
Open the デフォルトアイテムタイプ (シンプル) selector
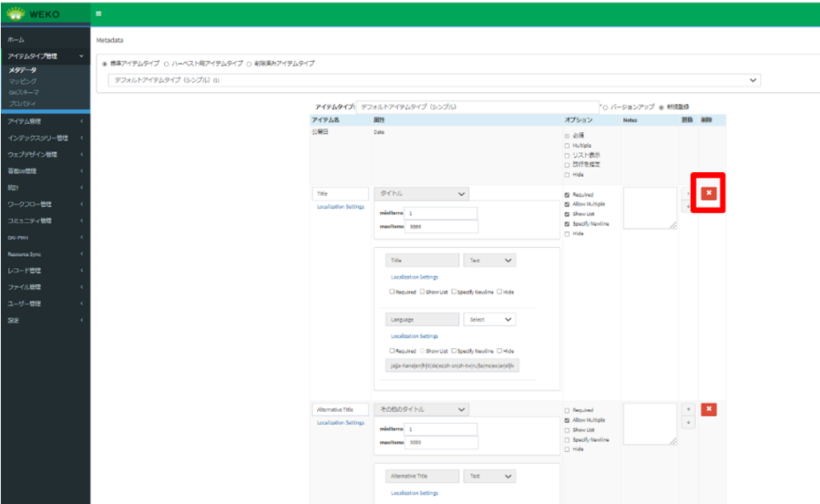433,80
